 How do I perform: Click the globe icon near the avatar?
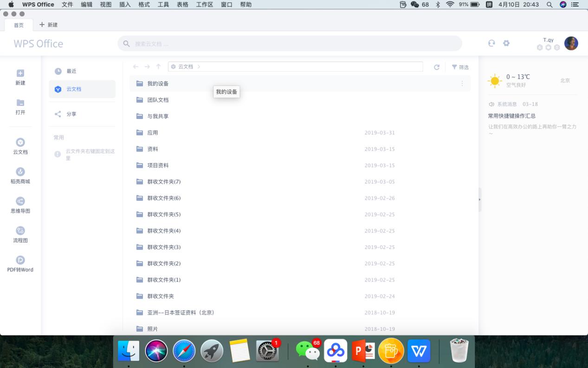[491, 43]
